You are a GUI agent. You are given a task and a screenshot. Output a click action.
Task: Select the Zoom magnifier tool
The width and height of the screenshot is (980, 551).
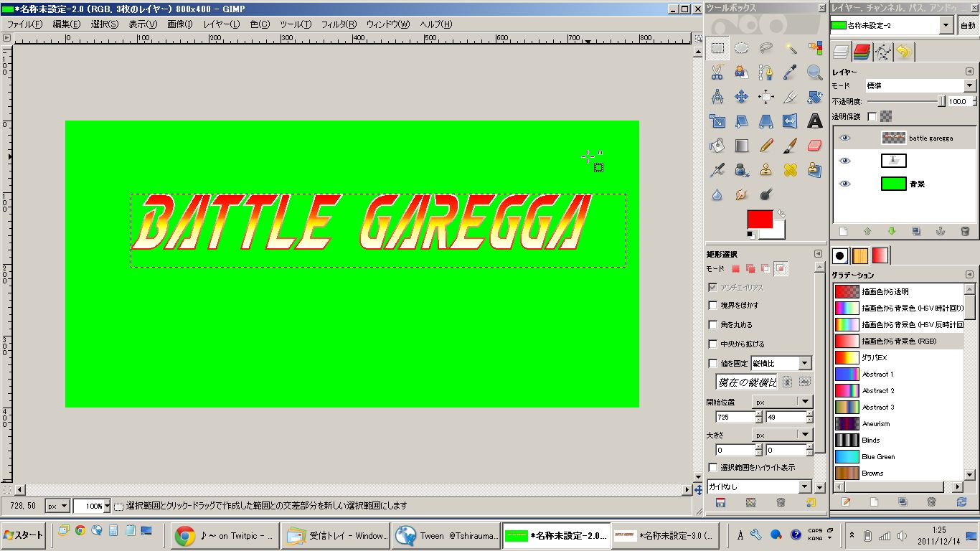[x=815, y=72]
